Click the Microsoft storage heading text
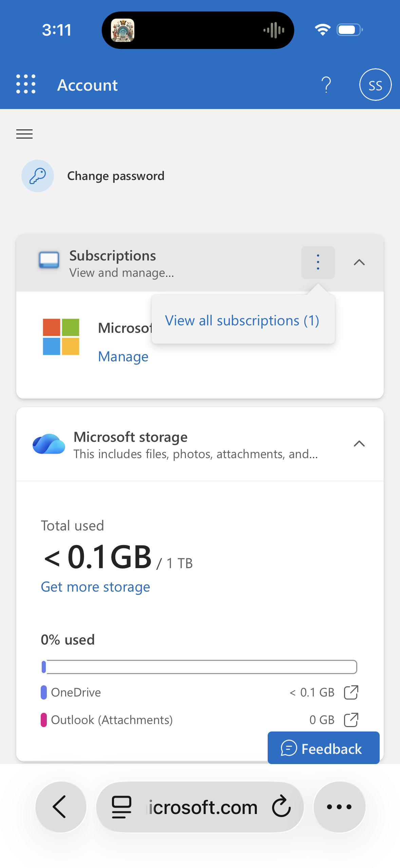Image resolution: width=400 pixels, height=868 pixels. [131, 437]
